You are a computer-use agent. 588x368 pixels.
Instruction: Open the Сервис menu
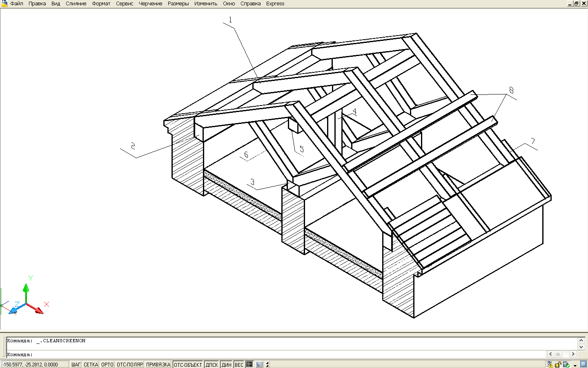pos(125,3)
